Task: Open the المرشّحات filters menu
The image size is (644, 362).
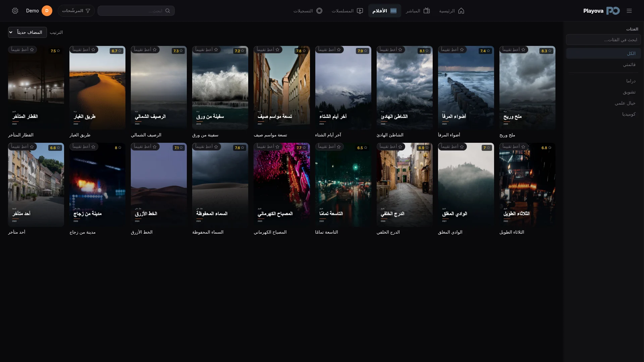Action: click(76, 11)
